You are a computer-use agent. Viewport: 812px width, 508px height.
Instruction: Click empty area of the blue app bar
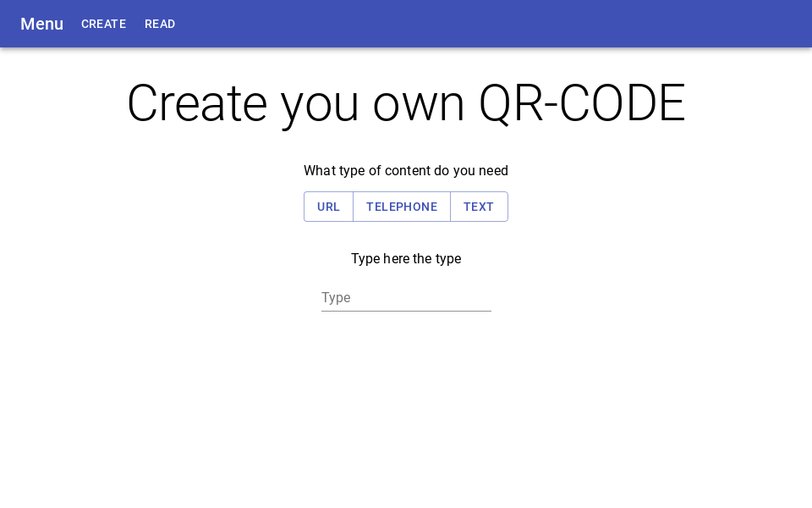[x=507, y=24]
